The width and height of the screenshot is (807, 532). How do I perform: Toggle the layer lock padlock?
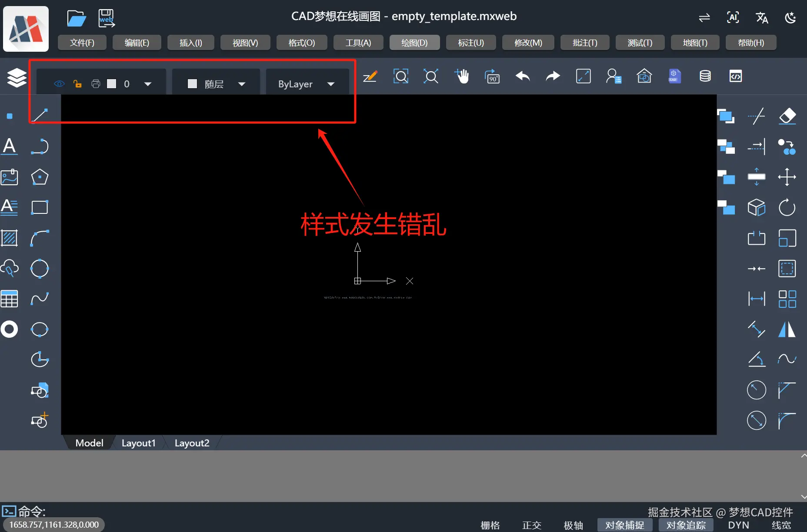(77, 83)
